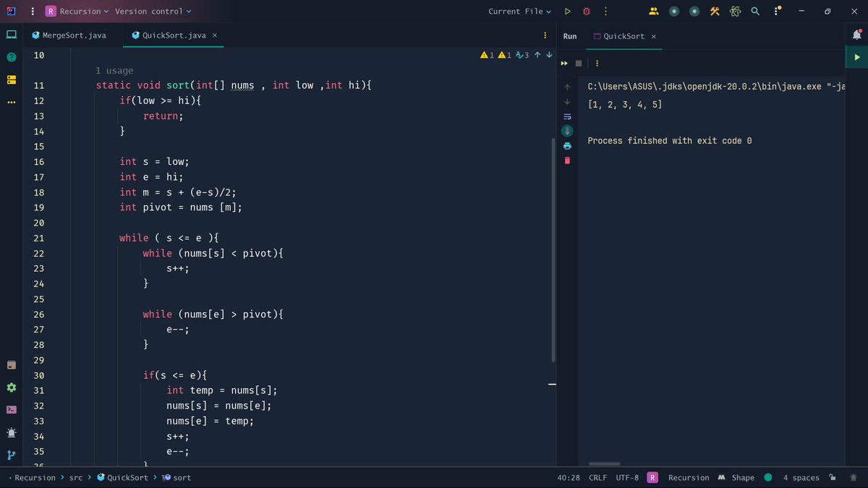This screenshot has height=488, width=868.
Task: Toggle soft-wrap in the Run console
Action: [567, 116]
